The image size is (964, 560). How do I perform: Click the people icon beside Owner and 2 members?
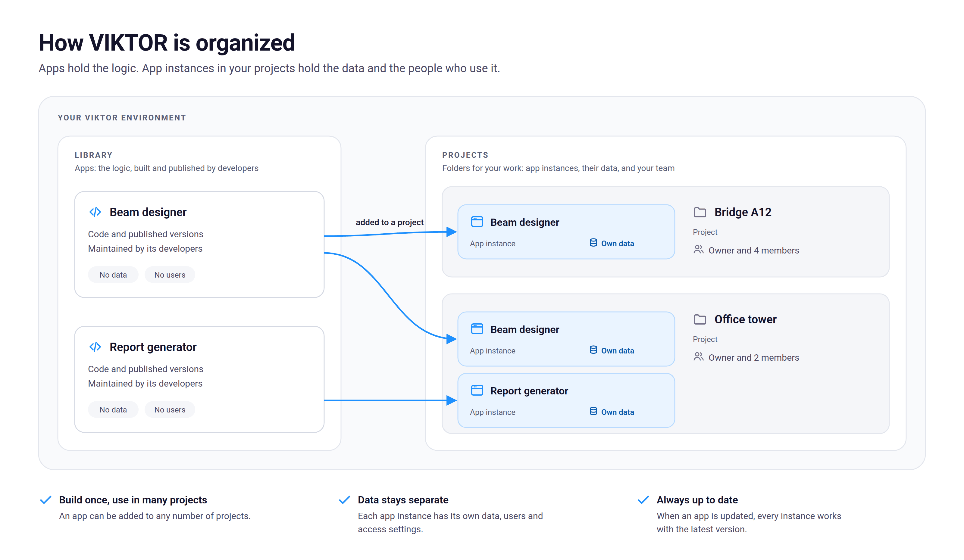coord(699,357)
